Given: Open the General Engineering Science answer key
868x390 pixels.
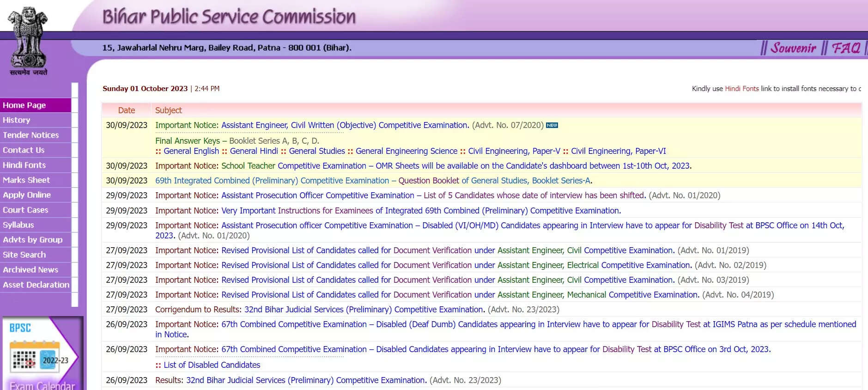Looking at the screenshot, I should [407, 151].
